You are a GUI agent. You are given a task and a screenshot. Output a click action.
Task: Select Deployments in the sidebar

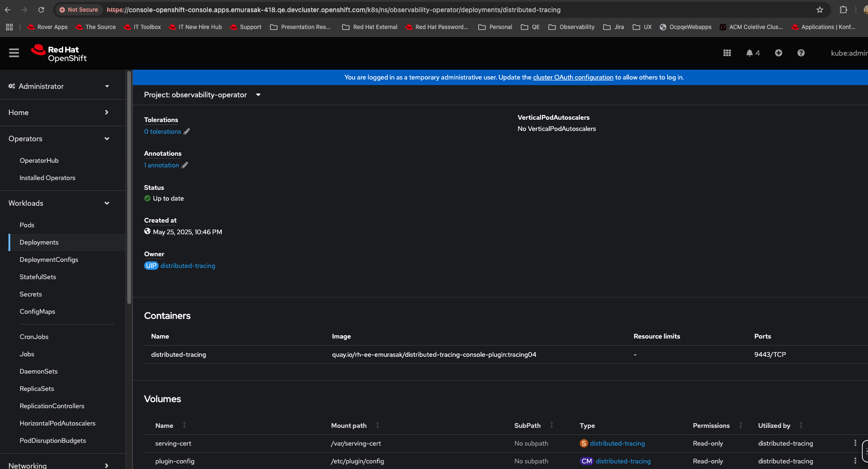click(39, 243)
